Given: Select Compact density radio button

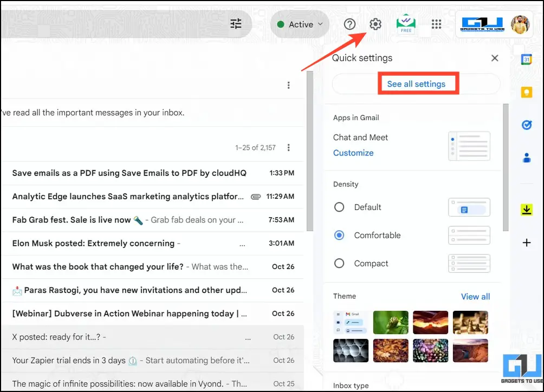Looking at the screenshot, I should point(339,264).
